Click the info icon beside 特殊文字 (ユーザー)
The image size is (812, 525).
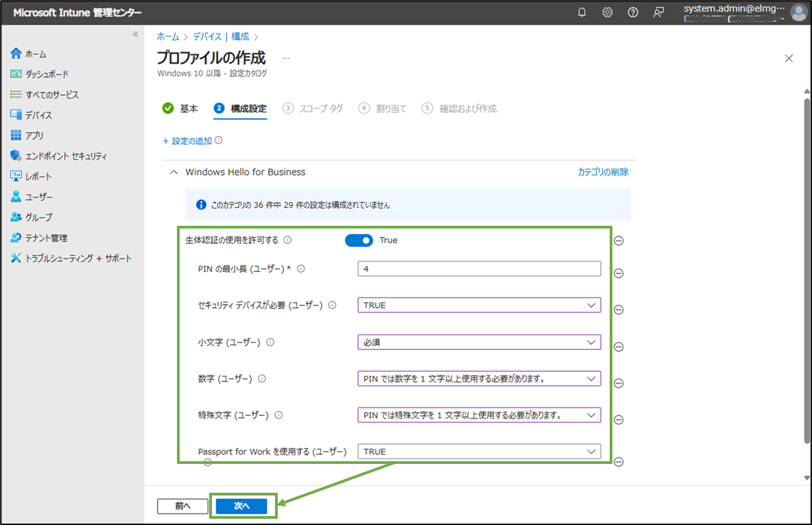pyautogui.click(x=278, y=415)
